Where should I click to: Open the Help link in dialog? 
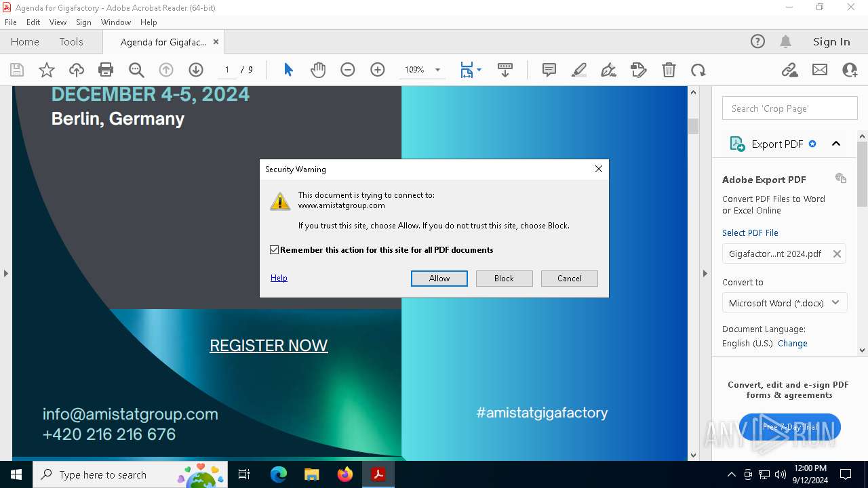click(x=279, y=278)
